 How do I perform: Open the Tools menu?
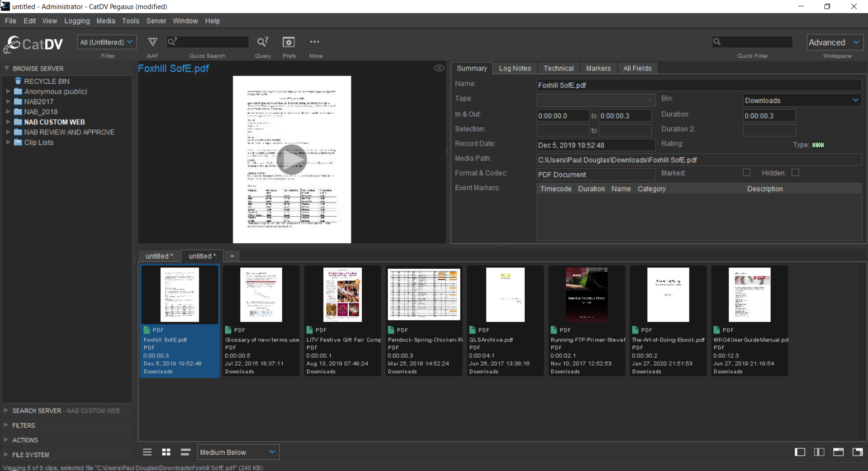click(x=130, y=21)
